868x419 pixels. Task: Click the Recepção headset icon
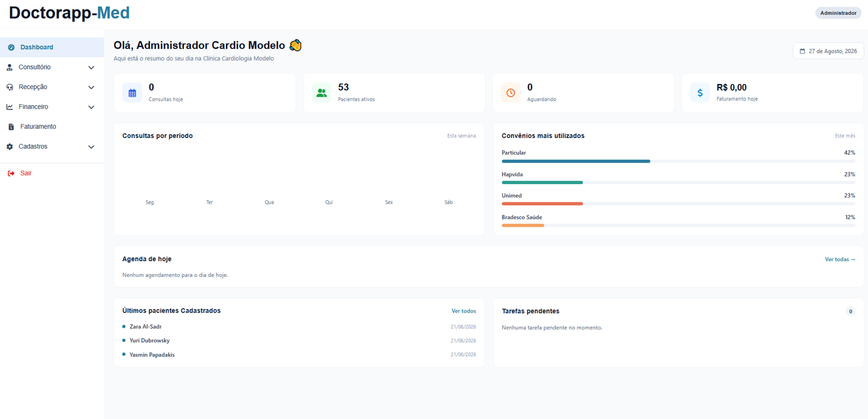click(x=10, y=87)
